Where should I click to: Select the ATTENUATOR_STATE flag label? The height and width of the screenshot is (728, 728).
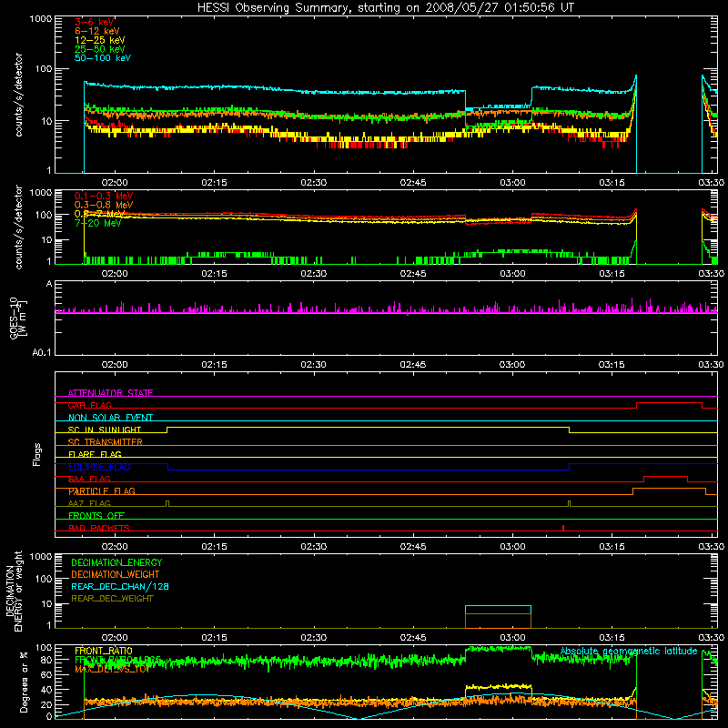pos(110,393)
